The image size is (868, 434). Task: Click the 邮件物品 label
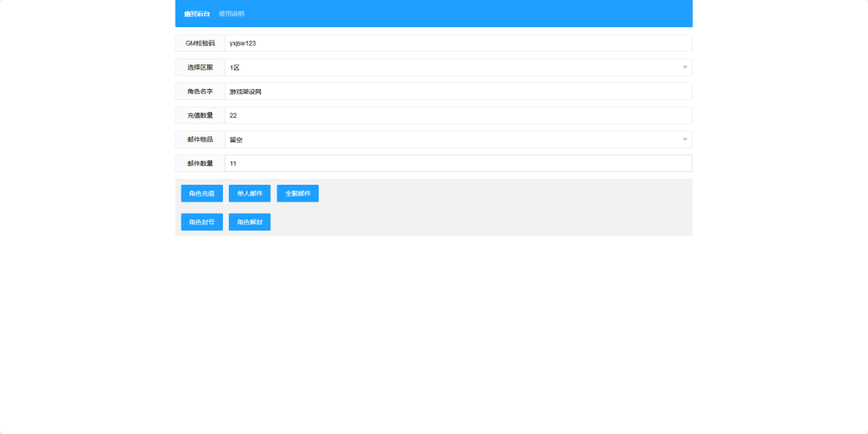pyautogui.click(x=200, y=140)
